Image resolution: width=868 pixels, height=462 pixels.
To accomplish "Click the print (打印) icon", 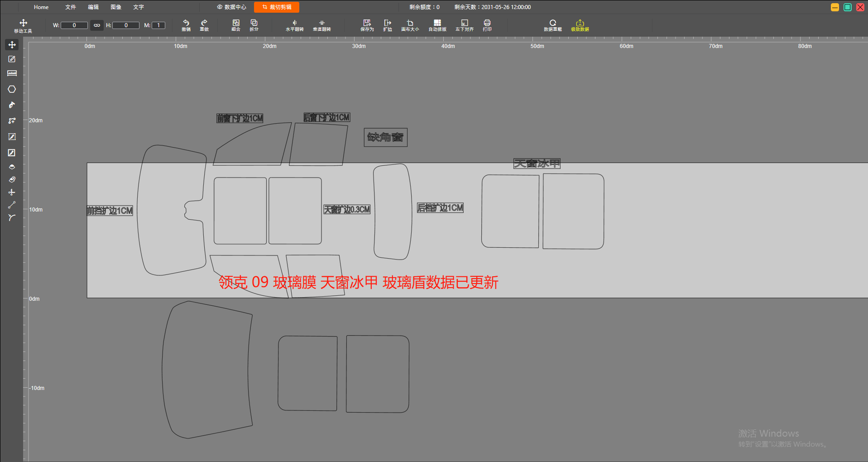I will 487,25.
